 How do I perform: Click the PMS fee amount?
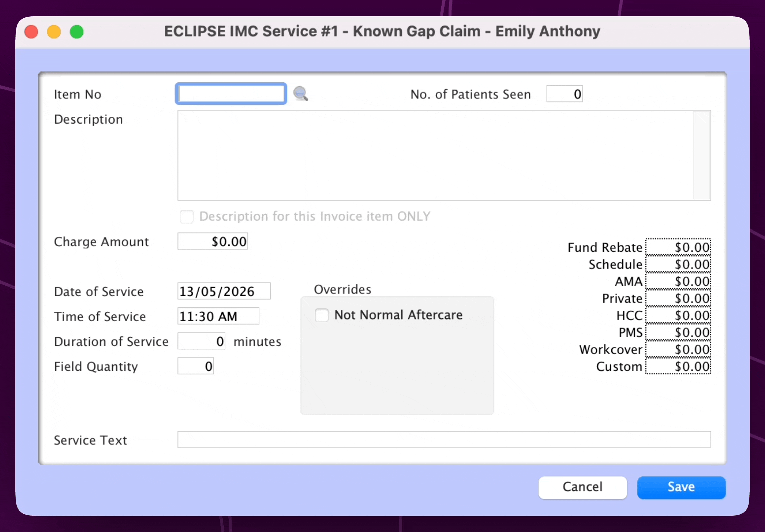pos(678,332)
